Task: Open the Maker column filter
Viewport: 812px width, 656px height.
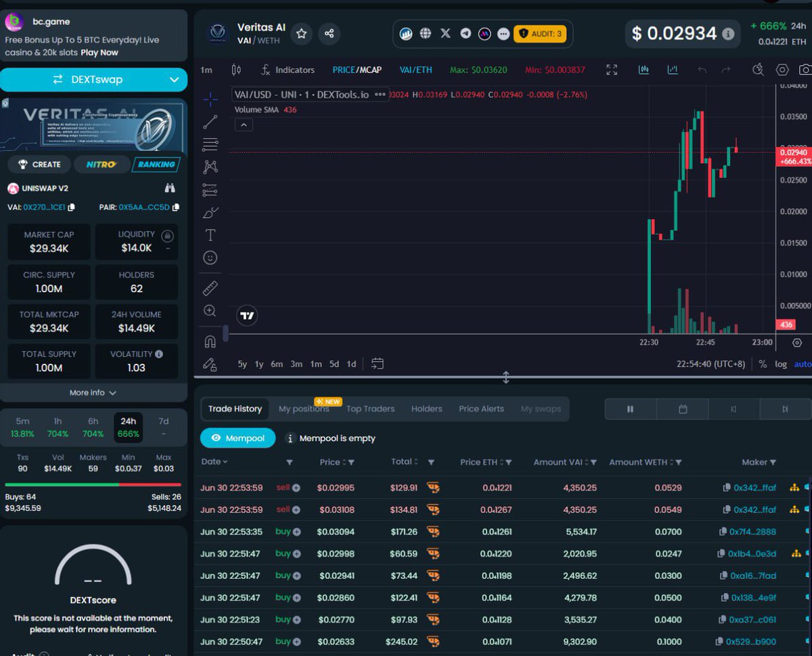Action: pos(773,463)
